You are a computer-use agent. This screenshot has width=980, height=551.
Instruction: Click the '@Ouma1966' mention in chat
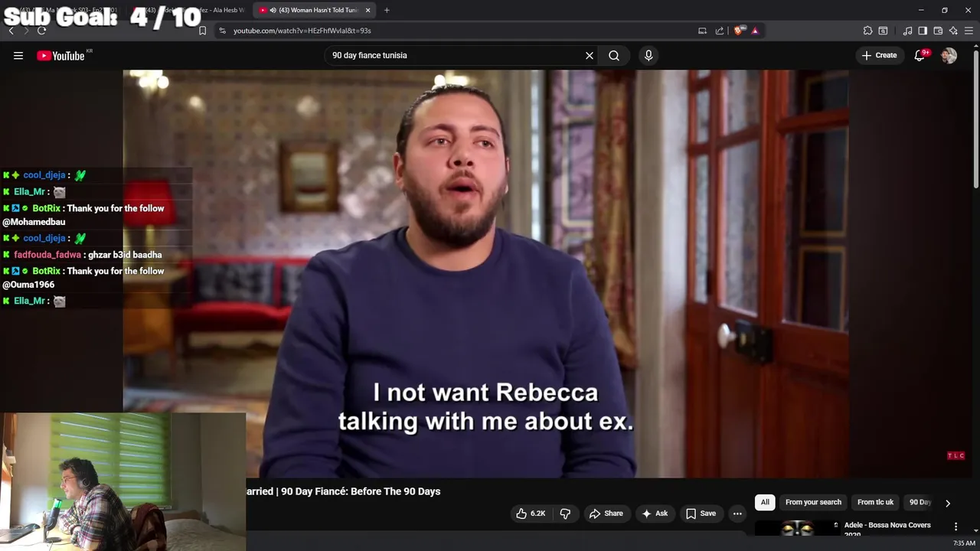pyautogui.click(x=28, y=285)
